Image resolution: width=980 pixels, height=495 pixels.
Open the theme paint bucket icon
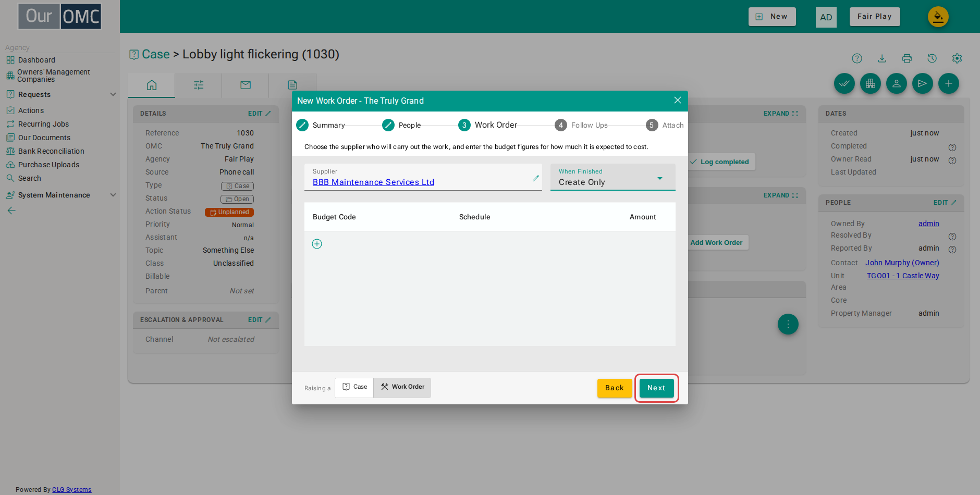click(938, 17)
